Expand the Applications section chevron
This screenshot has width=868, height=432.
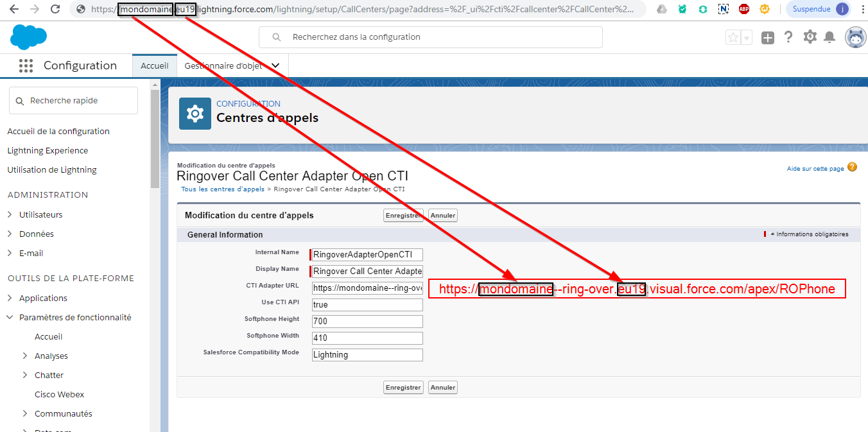pos(10,298)
